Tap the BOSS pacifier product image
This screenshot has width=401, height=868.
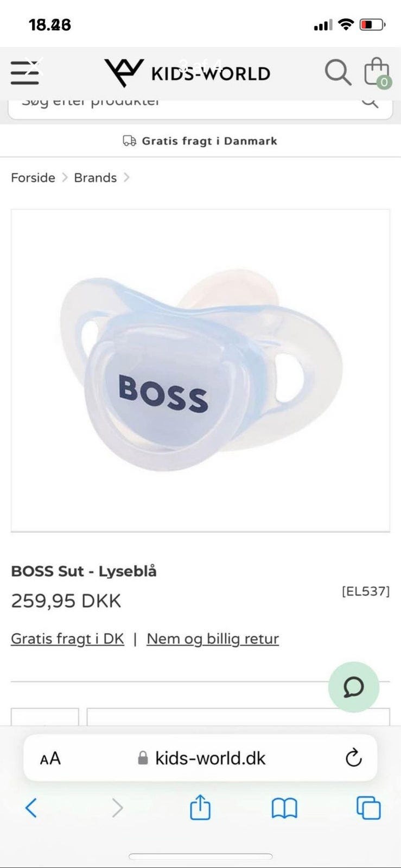(200, 370)
